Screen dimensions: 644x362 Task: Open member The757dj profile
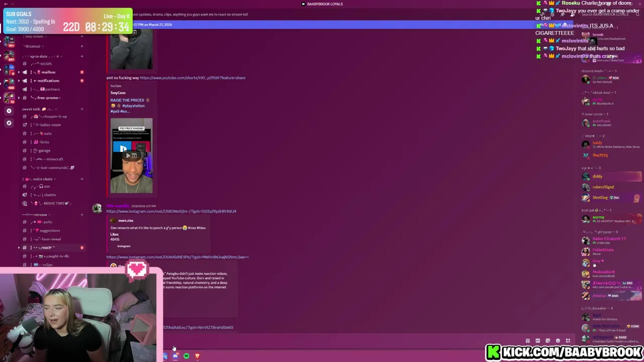tap(611, 155)
